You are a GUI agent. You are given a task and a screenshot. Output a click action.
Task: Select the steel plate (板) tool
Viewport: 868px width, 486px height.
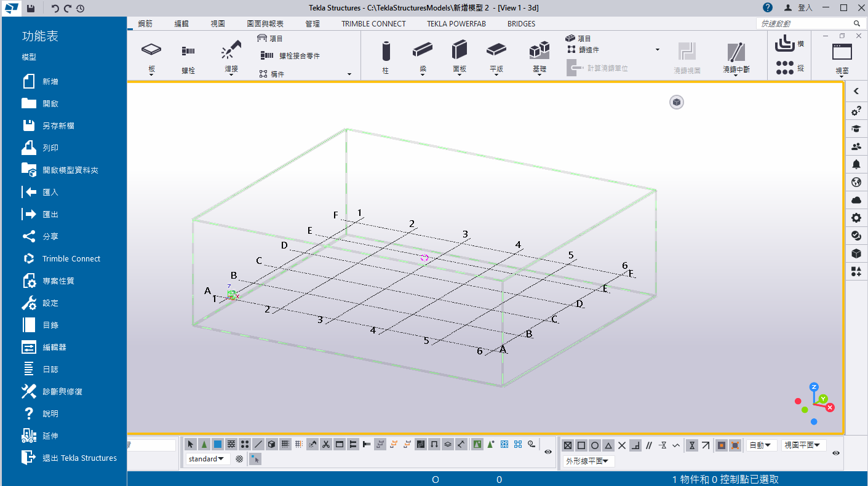pyautogui.click(x=151, y=50)
